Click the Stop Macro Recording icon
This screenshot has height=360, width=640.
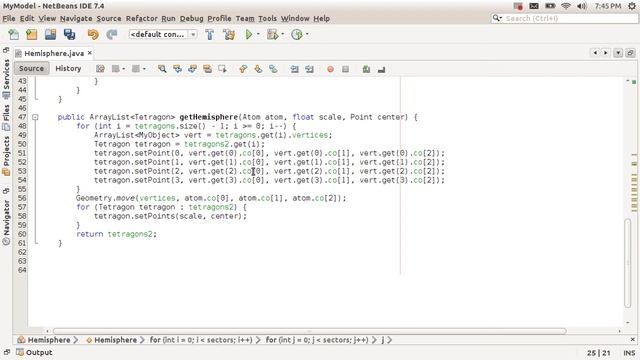click(x=345, y=69)
